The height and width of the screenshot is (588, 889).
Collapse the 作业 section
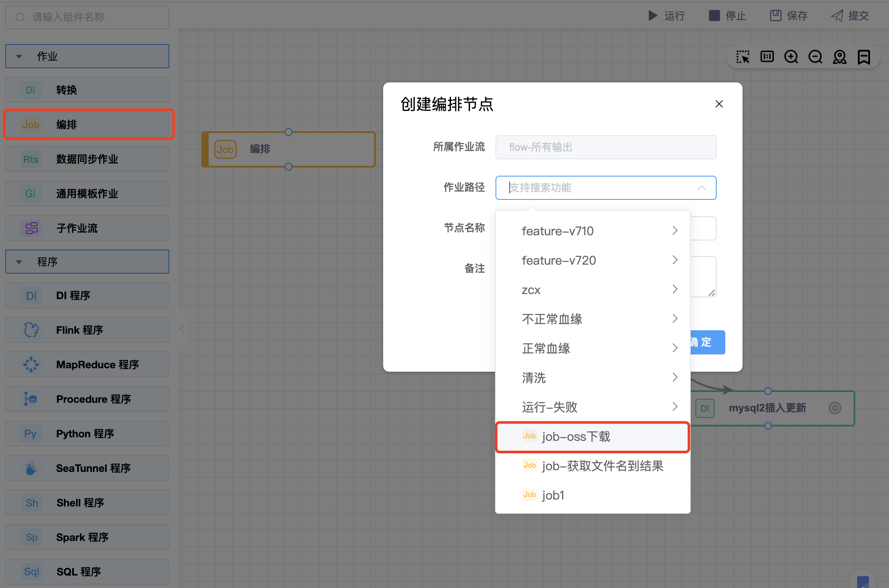(19, 57)
